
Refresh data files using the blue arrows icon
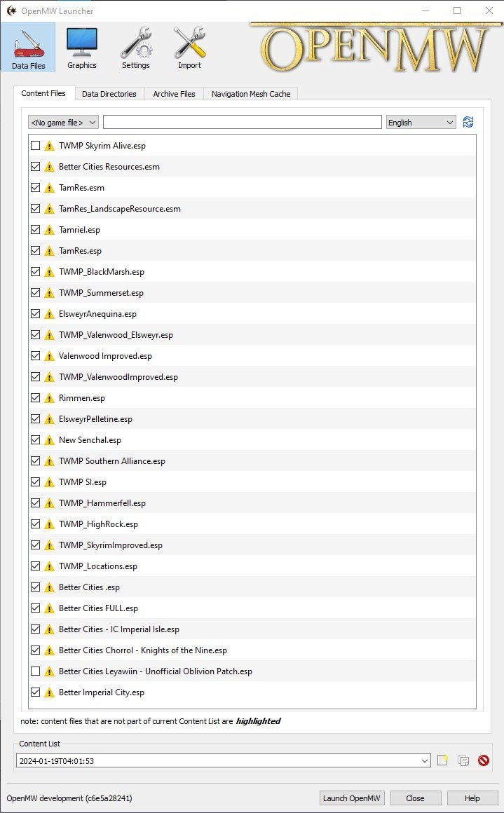click(468, 123)
